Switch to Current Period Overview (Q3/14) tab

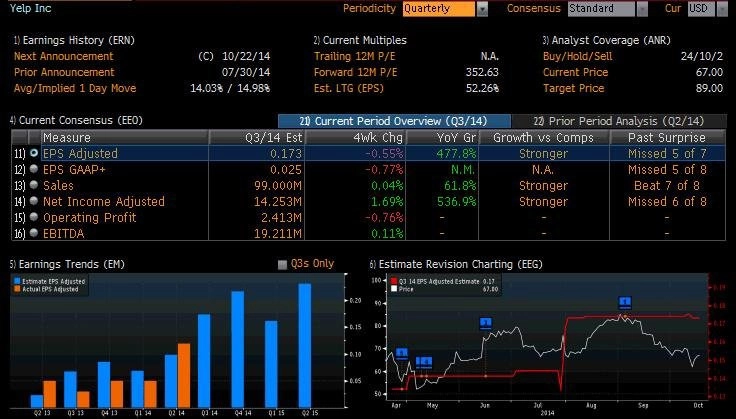click(394, 121)
